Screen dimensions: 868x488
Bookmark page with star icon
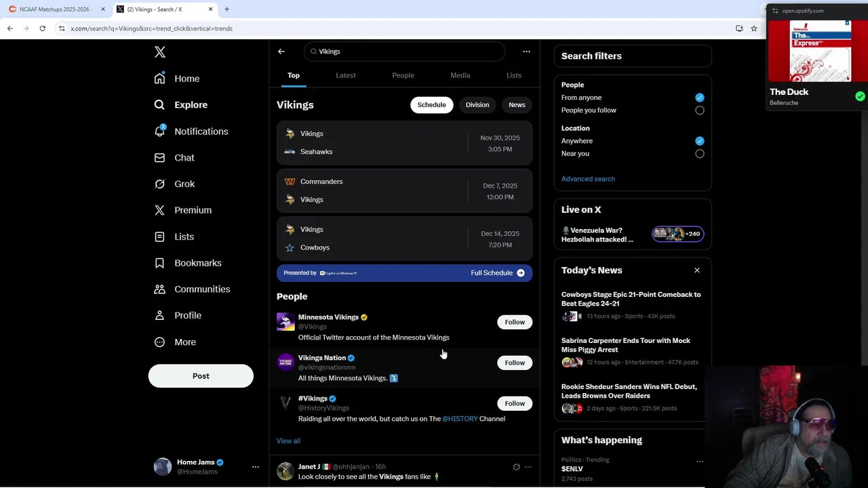tap(754, 28)
